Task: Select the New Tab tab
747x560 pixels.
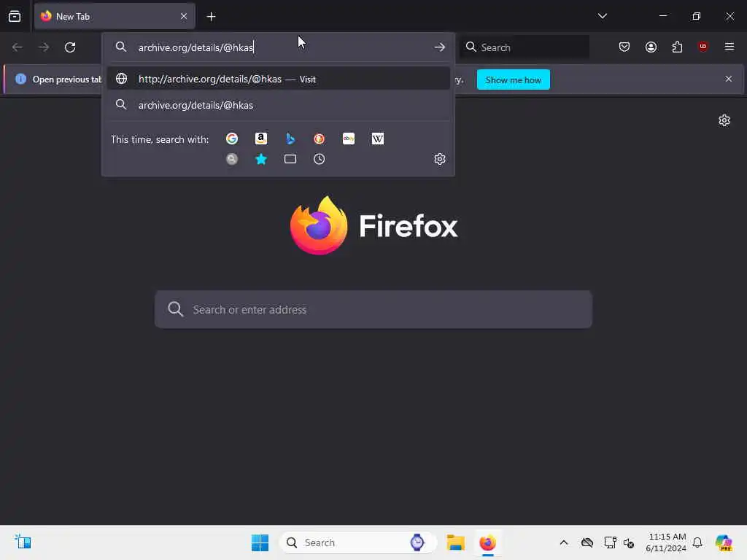Action: coord(115,16)
